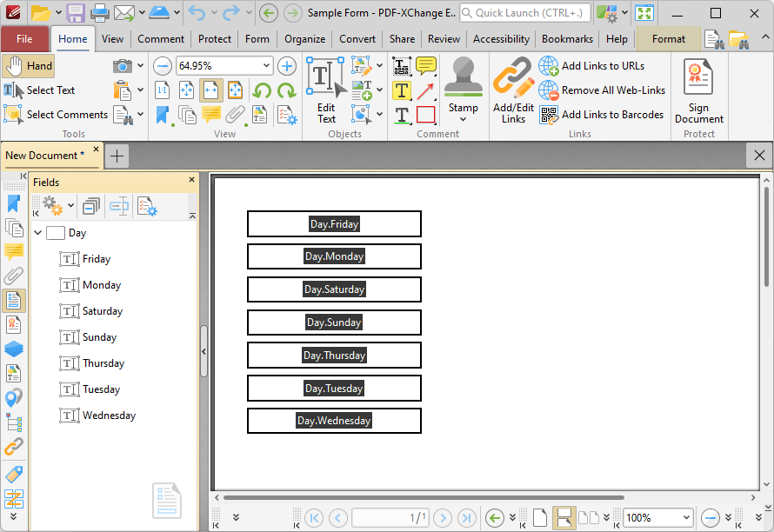Image resolution: width=774 pixels, height=532 pixels.
Task: Open the 64.95% zoom level dropdown
Action: [x=266, y=65]
